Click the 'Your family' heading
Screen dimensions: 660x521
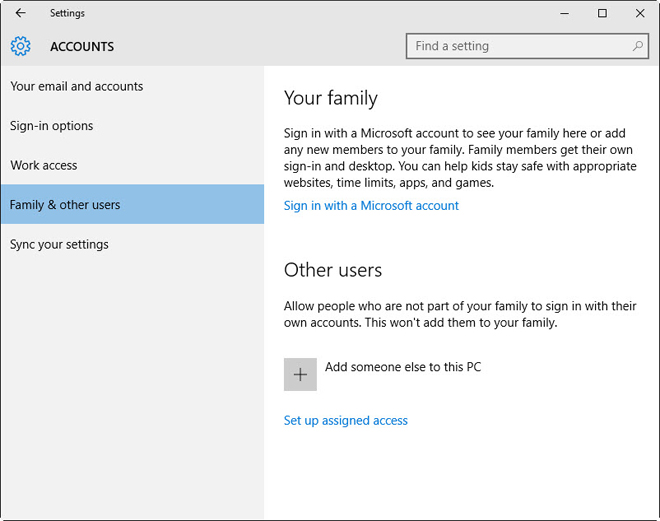tap(331, 98)
